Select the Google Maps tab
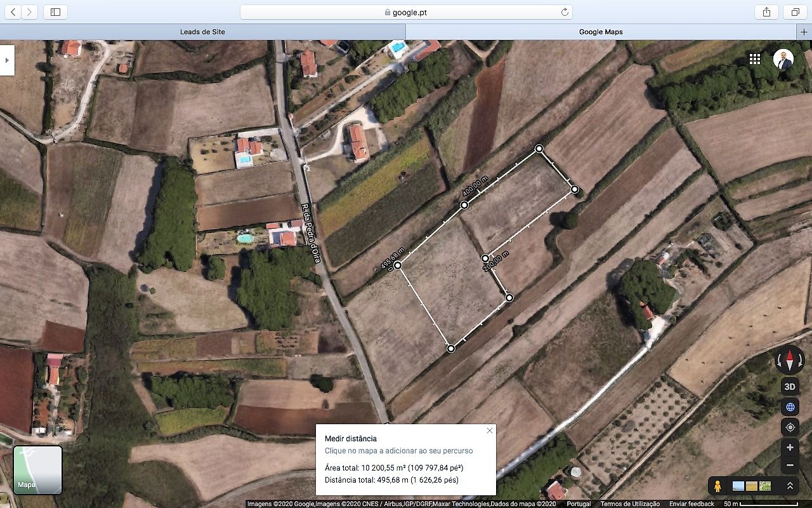The width and height of the screenshot is (812, 508). 601,32
